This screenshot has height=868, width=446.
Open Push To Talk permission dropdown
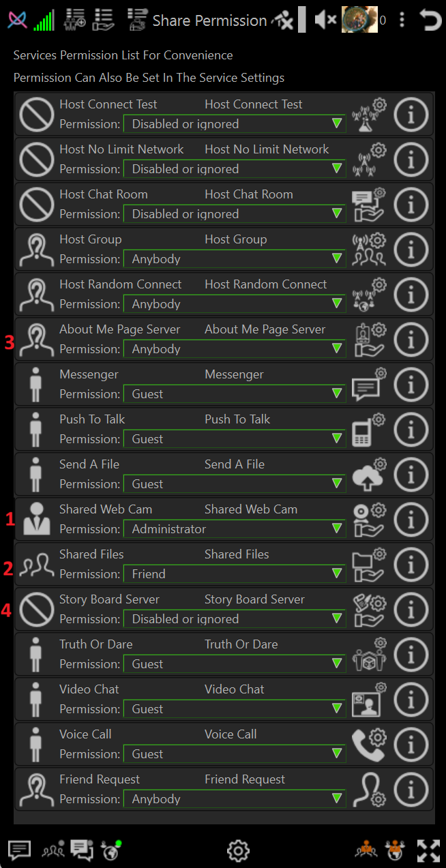[x=235, y=439]
